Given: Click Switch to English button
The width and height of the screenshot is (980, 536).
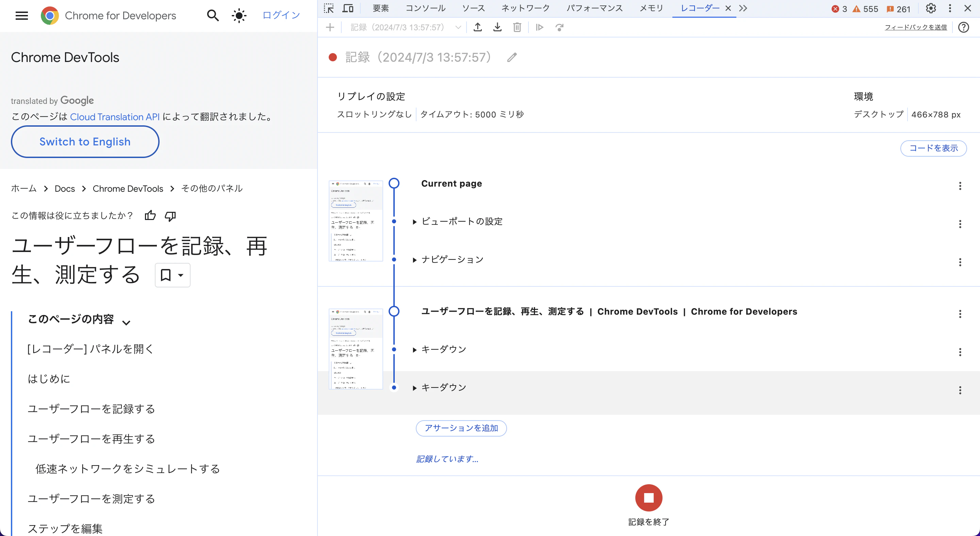Looking at the screenshot, I should tap(85, 142).
